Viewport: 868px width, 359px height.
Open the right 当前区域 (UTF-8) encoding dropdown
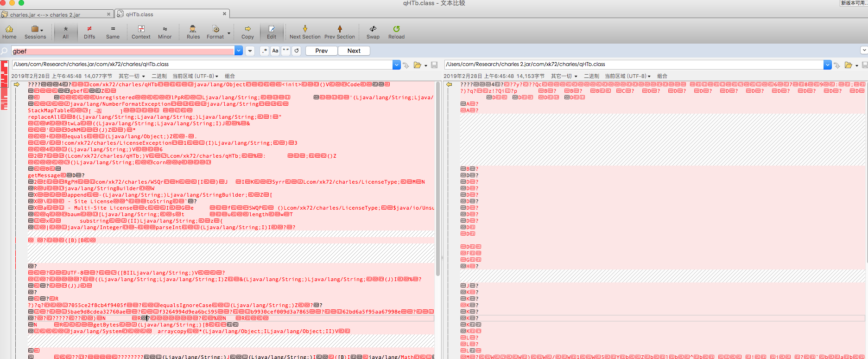(627, 76)
